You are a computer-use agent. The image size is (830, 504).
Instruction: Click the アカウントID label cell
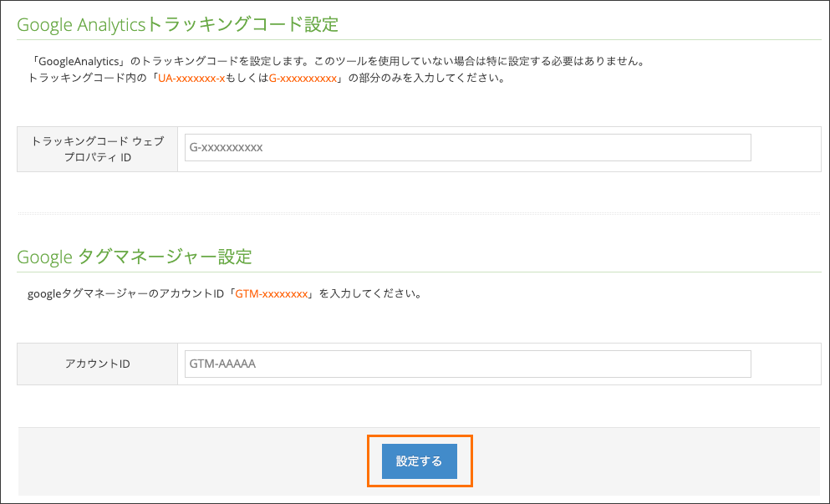(98, 364)
